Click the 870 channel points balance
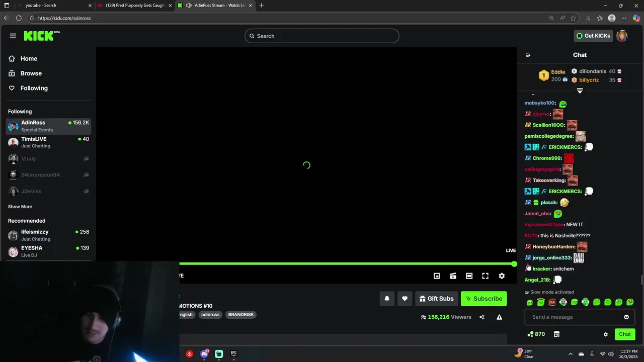Image resolution: width=644 pixels, height=362 pixels. [x=536, y=334]
